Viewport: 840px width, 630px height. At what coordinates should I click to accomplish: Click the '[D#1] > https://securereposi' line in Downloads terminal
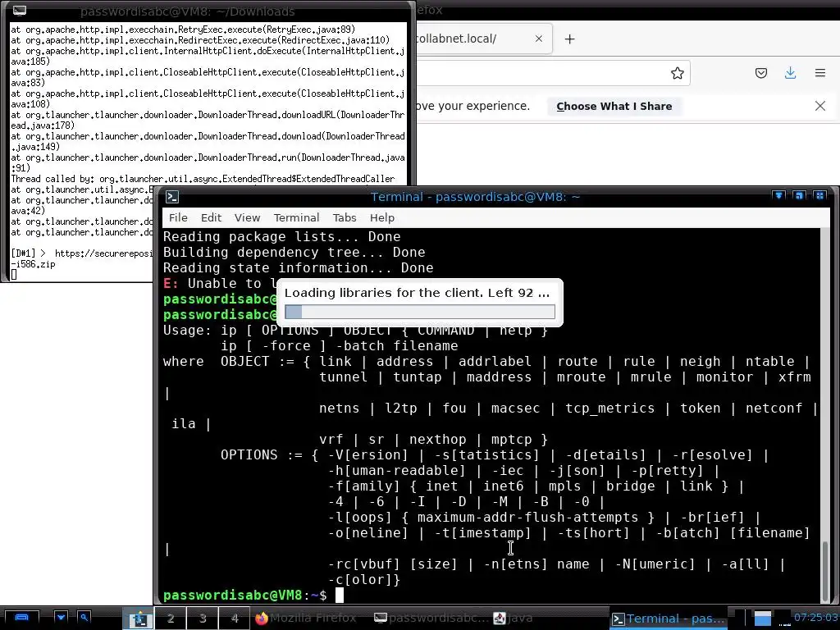pos(82,253)
